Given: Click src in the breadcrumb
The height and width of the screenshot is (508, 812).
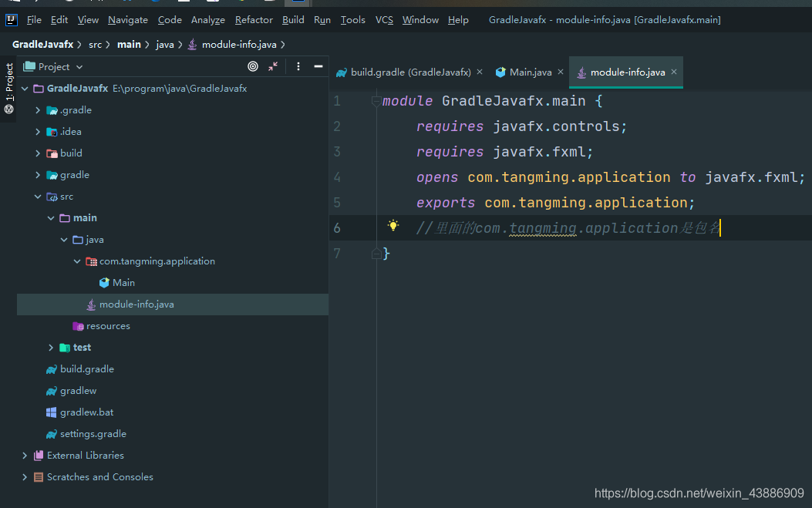Looking at the screenshot, I should [96, 45].
